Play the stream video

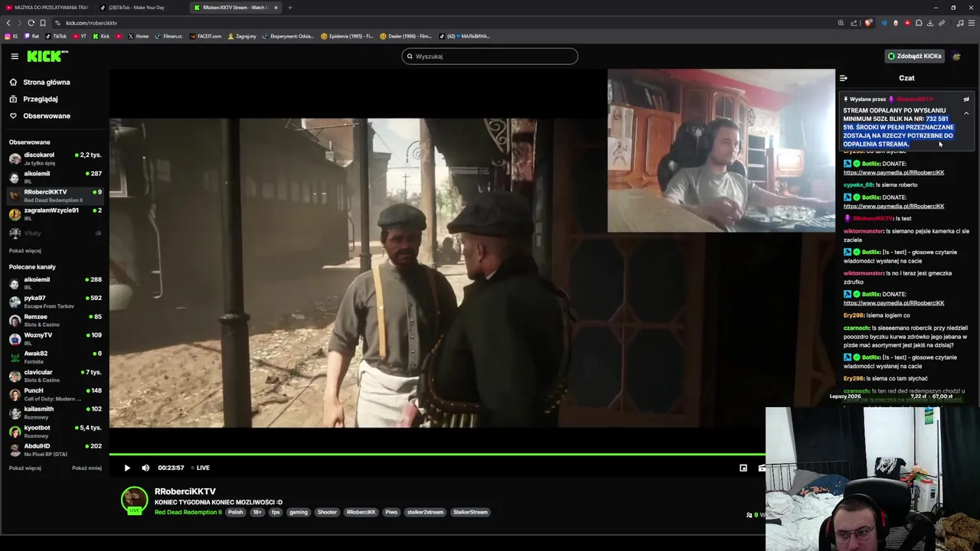pyautogui.click(x=127, y=468)
